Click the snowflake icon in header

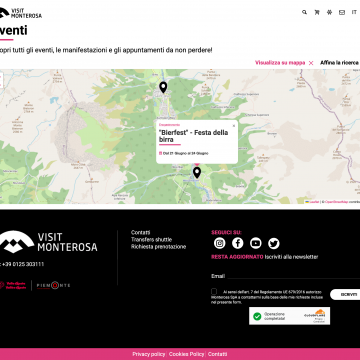tap(329, 12)
